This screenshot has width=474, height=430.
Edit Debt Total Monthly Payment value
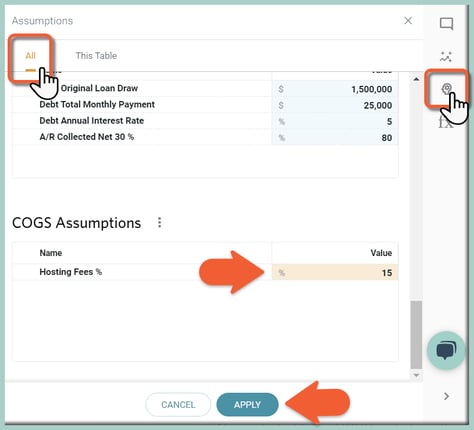335,105
